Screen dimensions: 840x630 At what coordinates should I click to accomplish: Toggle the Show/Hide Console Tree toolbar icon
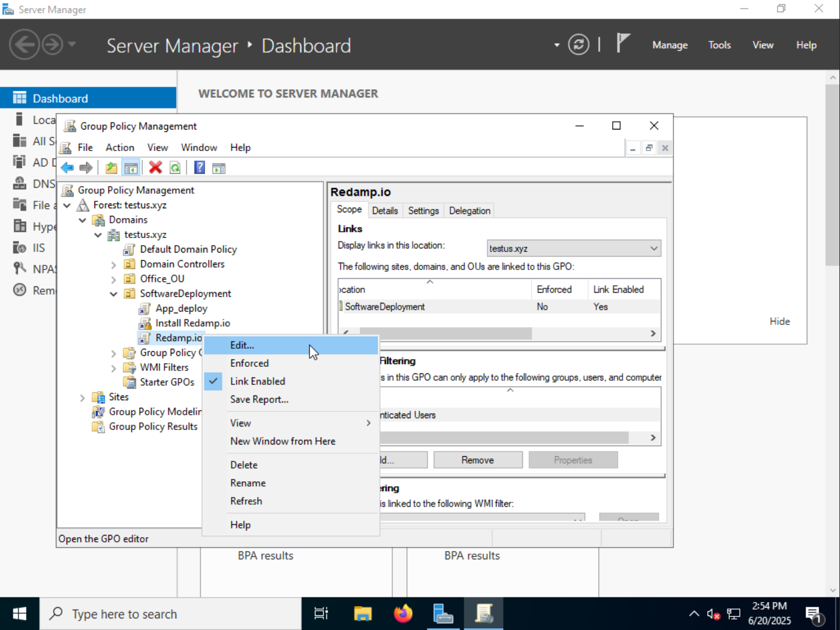131,168
